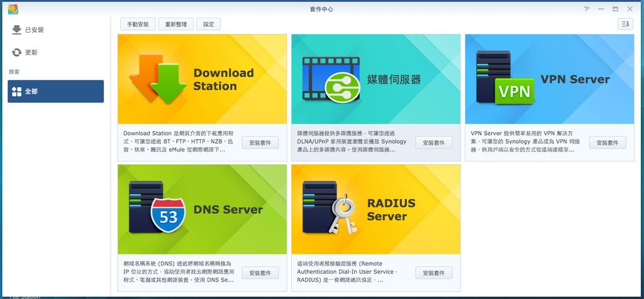Maximize the Package Center window
The width and height of the screenshot is (644, 299).
(x=615, y=9)
